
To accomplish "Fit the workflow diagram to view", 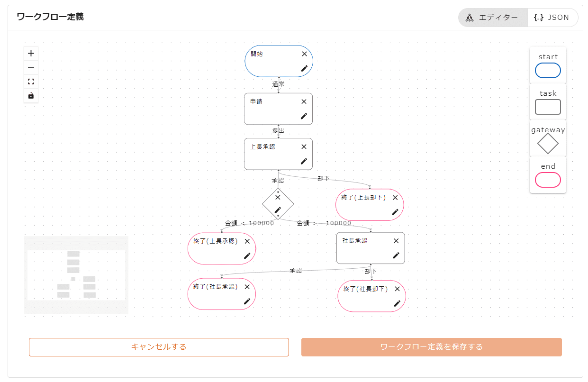I will click(31, 82).
